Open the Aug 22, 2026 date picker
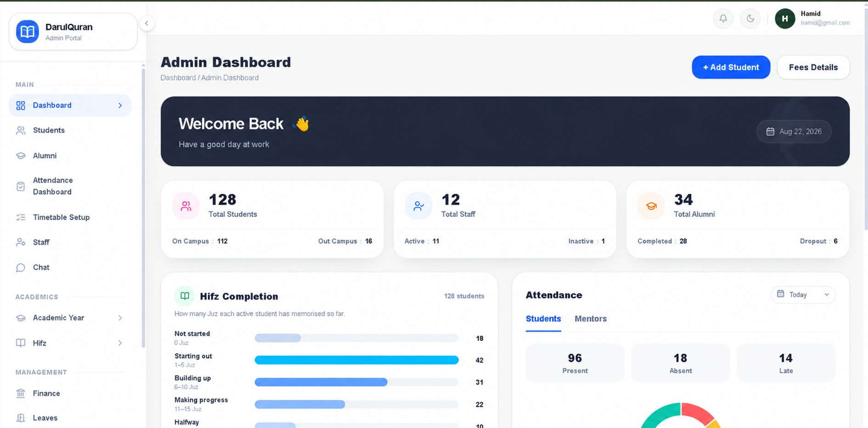The height and width of the screenshot is (428, 868). (x=794, y=132)
